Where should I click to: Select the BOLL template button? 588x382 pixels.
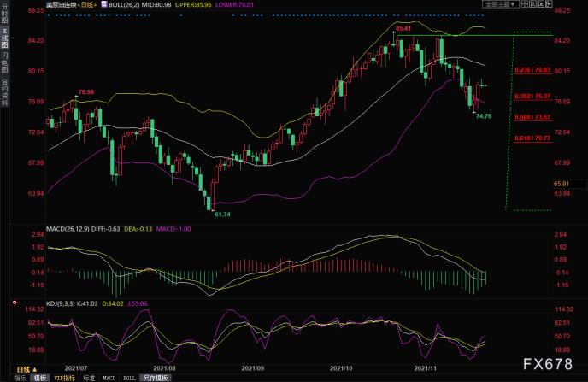(129, 378)
